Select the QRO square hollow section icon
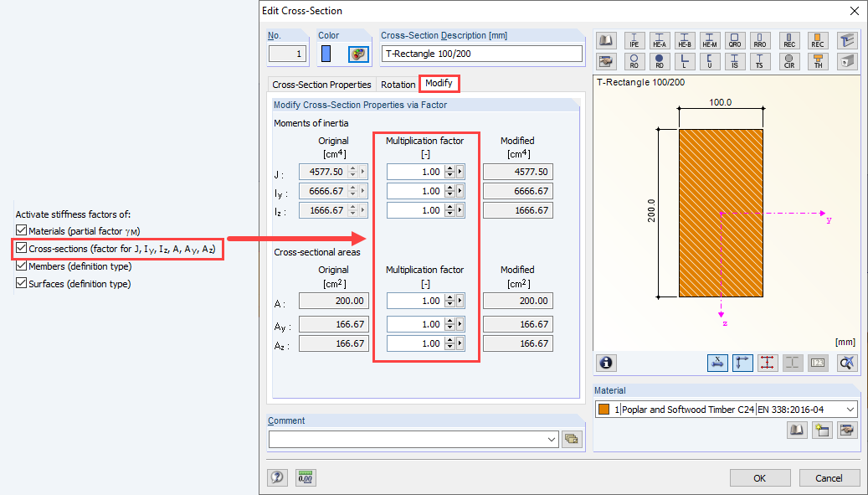868x495 pixels. (x=735, y=40)
